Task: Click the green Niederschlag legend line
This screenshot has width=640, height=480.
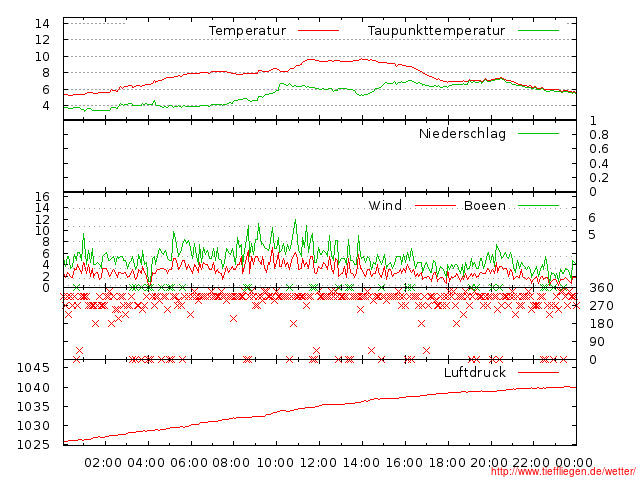Action: [538, 133]
